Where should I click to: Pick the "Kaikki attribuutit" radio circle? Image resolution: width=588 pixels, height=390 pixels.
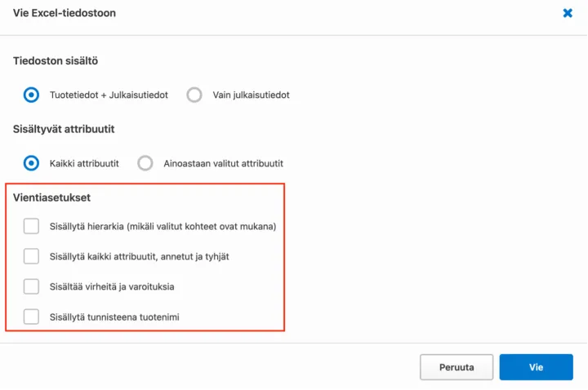click(x=31, y=163)
